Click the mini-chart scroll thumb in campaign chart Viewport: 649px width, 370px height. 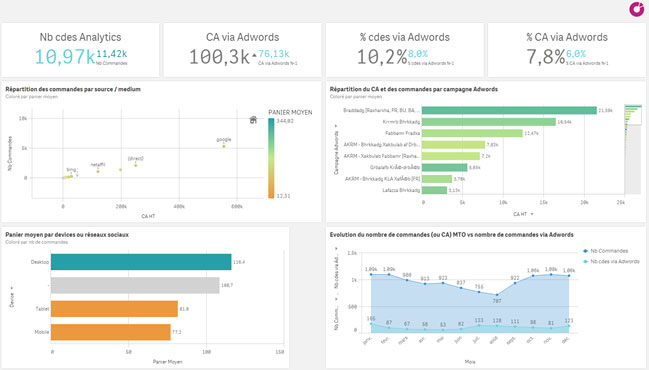pyautogui.click(x=632, y=115)
